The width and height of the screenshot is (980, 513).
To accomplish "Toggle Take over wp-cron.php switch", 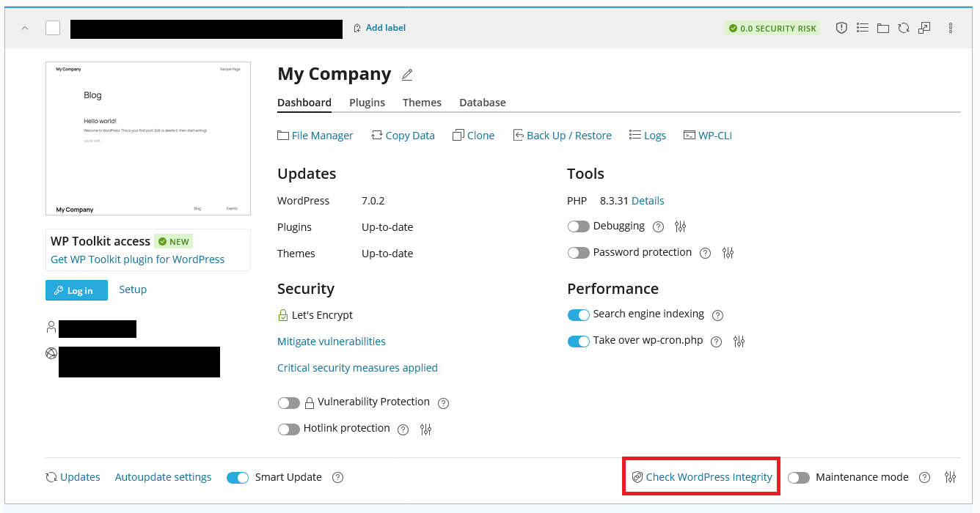I will (579, 341).
